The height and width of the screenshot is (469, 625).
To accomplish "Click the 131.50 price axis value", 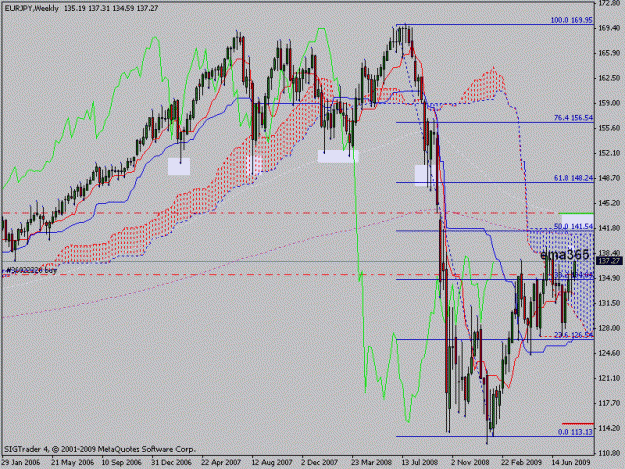I will pyautogui.click(x=609, y=303).
